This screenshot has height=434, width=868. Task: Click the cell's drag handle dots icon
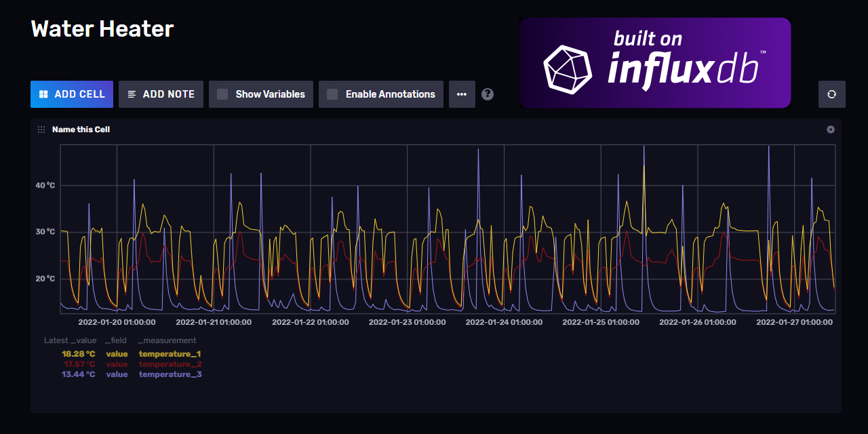coord(41,129)
